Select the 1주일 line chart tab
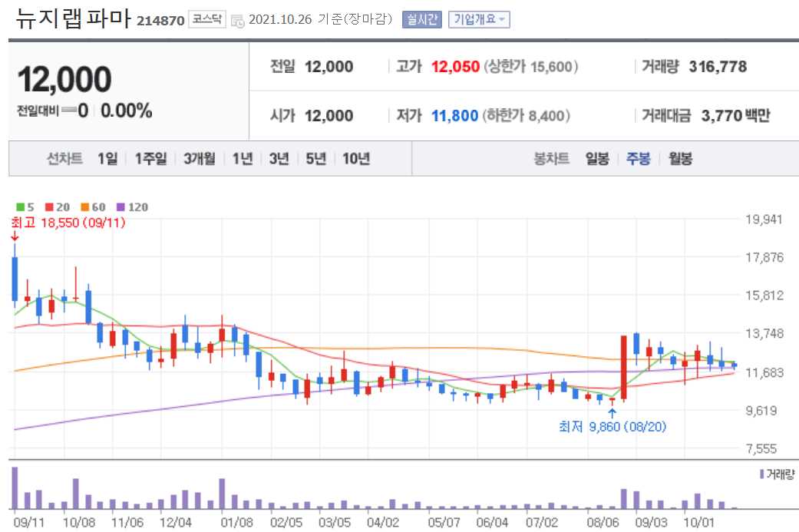799x532 pixels. 151,158
